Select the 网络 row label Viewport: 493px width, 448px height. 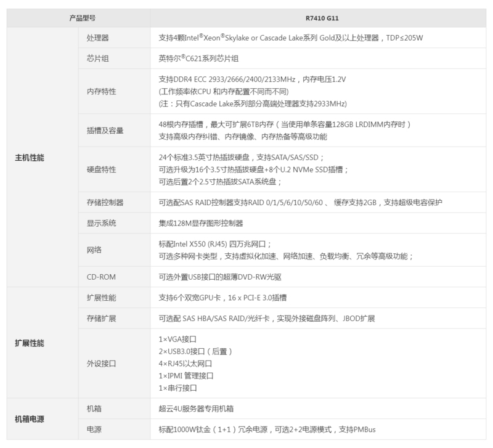pyautogui.click(x=94, y=250)
